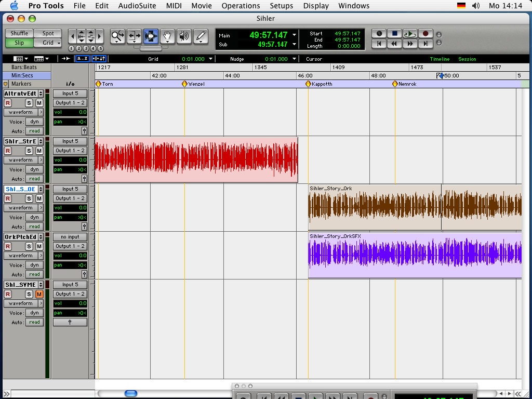
Task: Open the Windows menu
Action: pyautogui.click(x=354, y=6)
